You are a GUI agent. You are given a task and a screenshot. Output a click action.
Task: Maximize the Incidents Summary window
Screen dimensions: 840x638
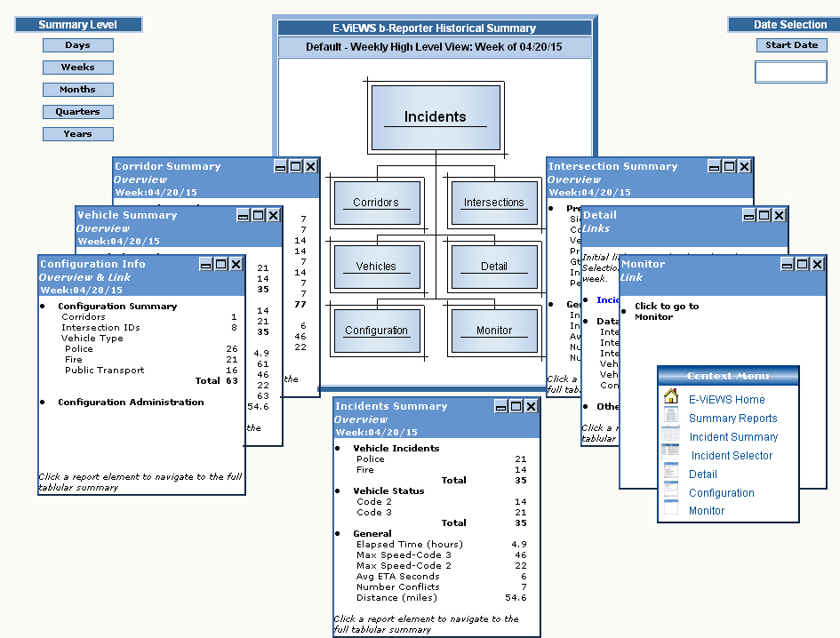click(516, 406)
